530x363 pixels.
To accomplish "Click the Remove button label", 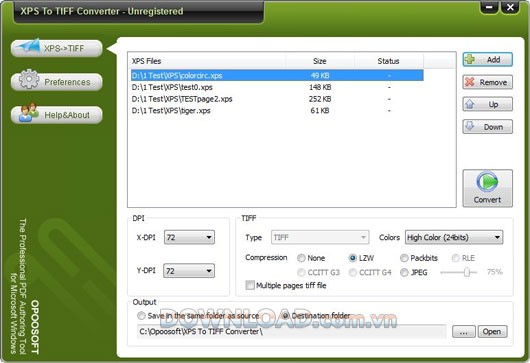I will coord(493,82).
